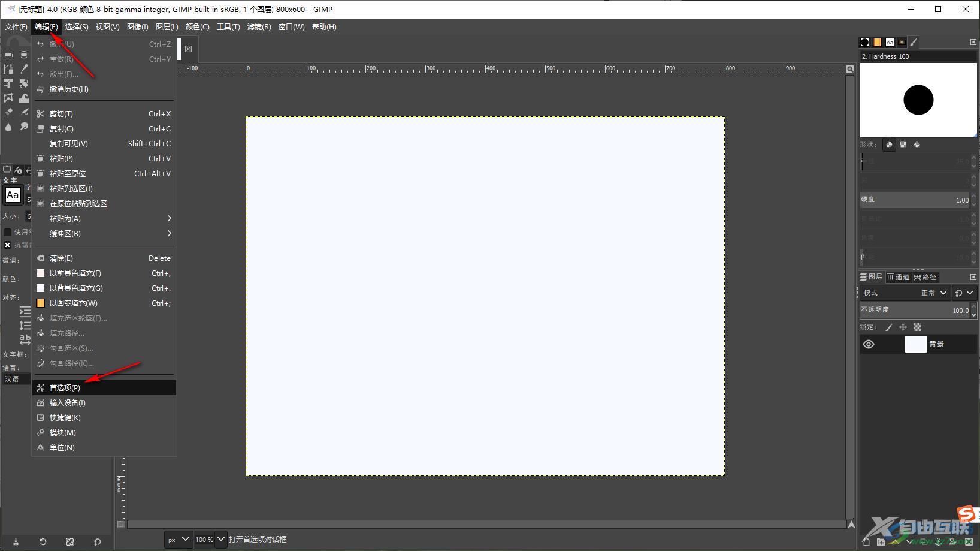980x551 pixels.
Task: Choose the diamond brush shape
Action: click(917, 144)
